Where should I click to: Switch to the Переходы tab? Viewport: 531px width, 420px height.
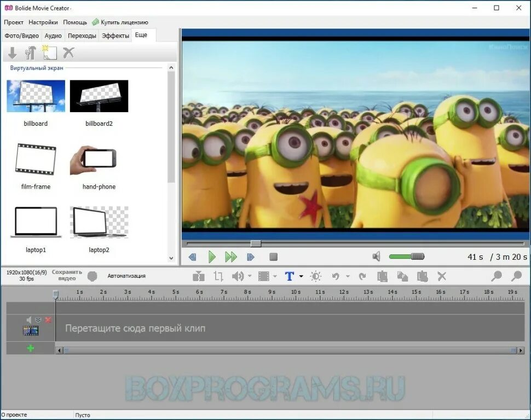(x=82, y=36)
